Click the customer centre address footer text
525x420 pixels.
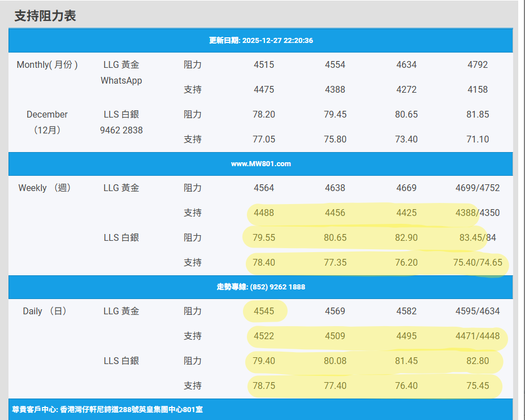click(x=107, y=409)
